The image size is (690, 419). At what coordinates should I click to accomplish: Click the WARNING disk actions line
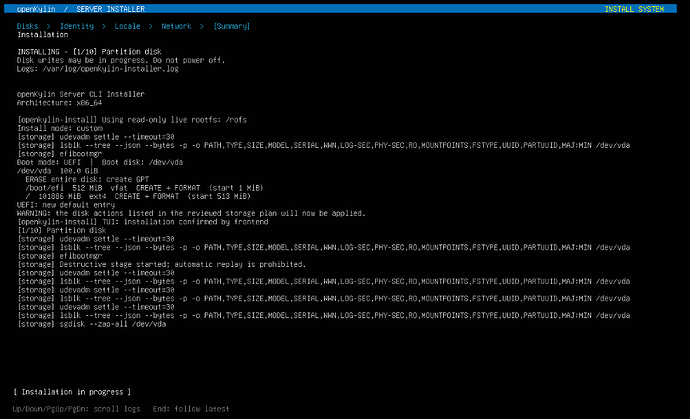(x=191, y=213)
